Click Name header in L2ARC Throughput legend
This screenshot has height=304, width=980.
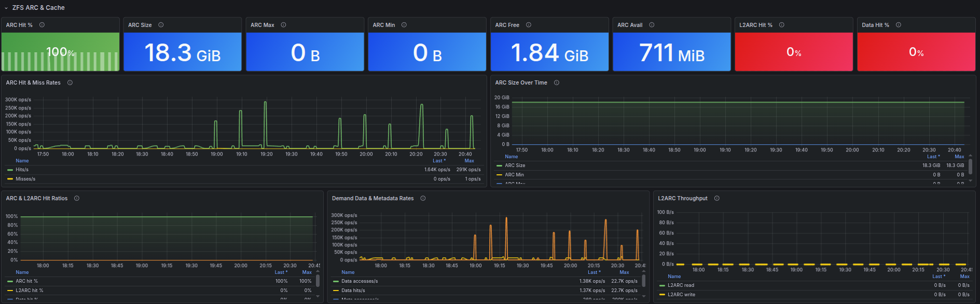(x=674, y=277)
